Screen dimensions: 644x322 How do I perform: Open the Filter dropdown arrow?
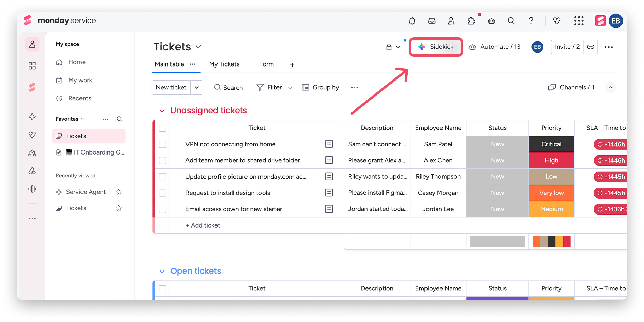[x=290, y=88]
